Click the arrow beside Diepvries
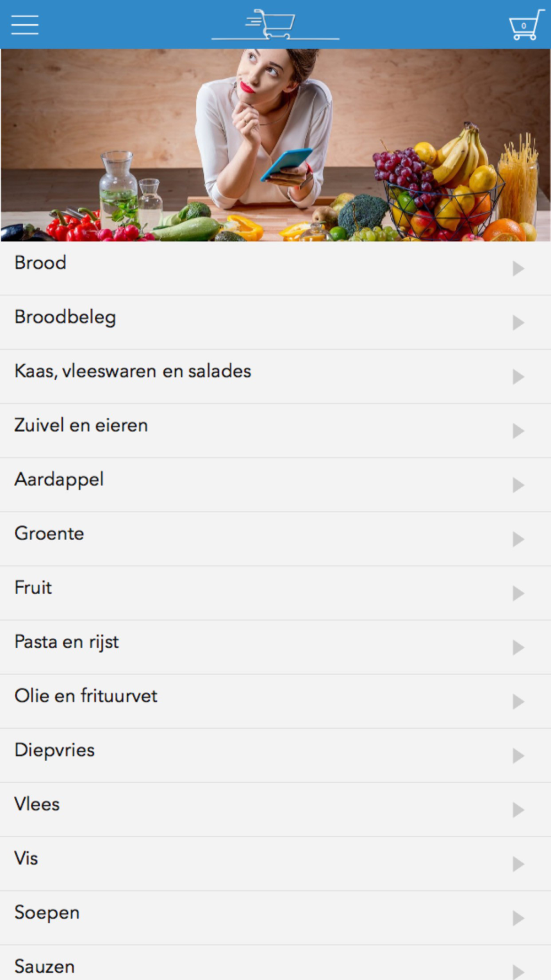551x980 pixels. tap(518, 756)
